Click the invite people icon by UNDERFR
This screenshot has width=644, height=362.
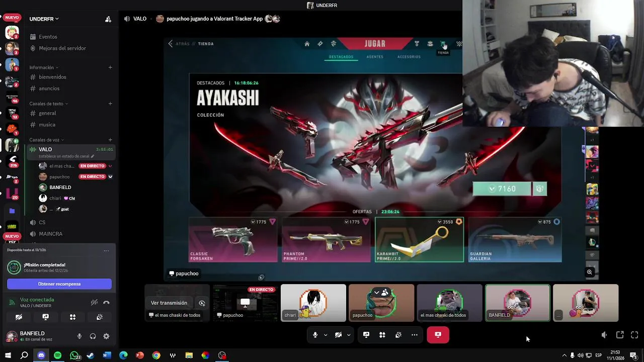click(x=108, y=19)
